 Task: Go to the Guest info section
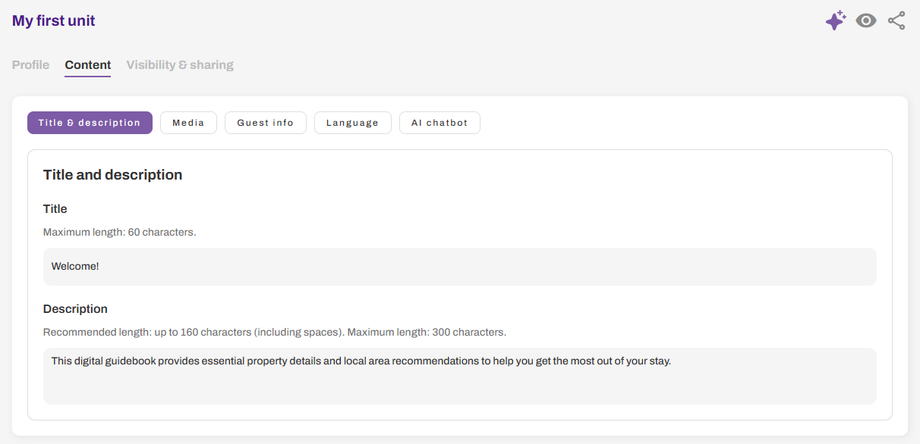tap(265, 123)
